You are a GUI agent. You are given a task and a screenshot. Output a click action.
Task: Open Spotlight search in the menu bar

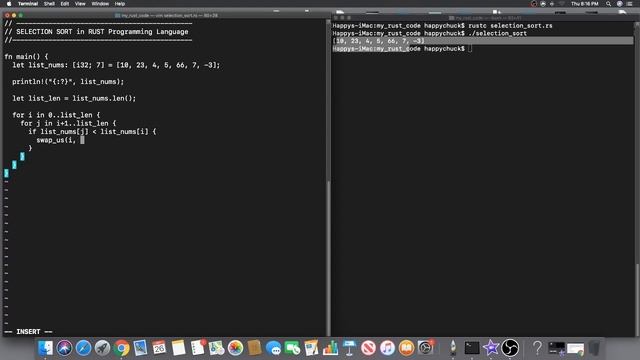(609, 4)
